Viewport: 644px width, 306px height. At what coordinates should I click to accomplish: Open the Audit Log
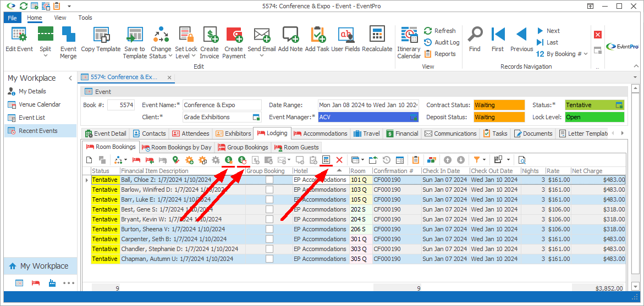pos(442,42)
